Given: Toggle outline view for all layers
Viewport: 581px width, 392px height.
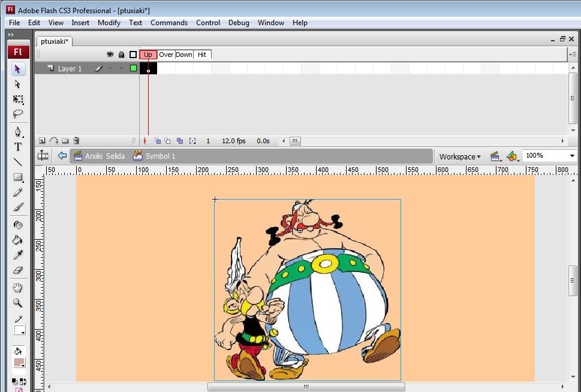Looking at the screenshot, I should pyautogui.click(x=133, y=55).
